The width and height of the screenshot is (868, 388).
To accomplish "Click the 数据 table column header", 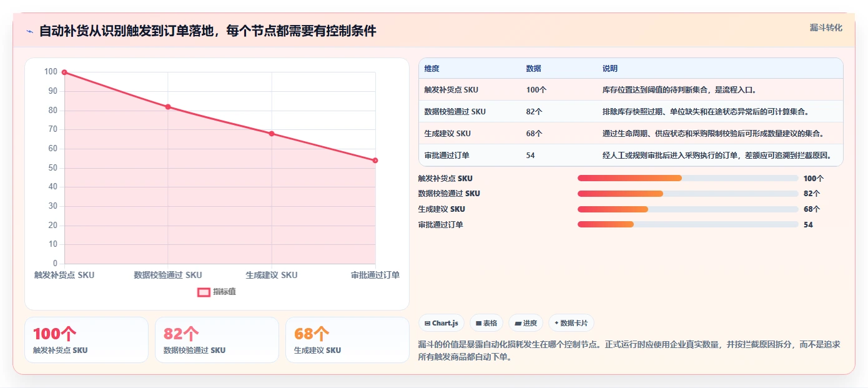I will (534, 69).
